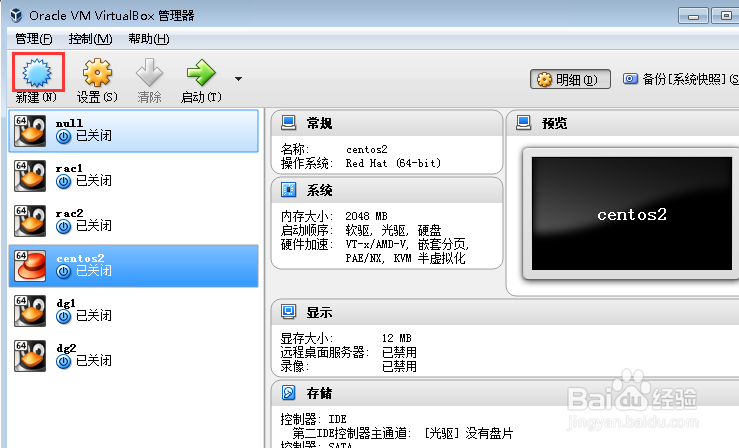This screenshot has width=739, height=448.
Task: Open the 显示 section header link
Action: [x=319, y=312]
